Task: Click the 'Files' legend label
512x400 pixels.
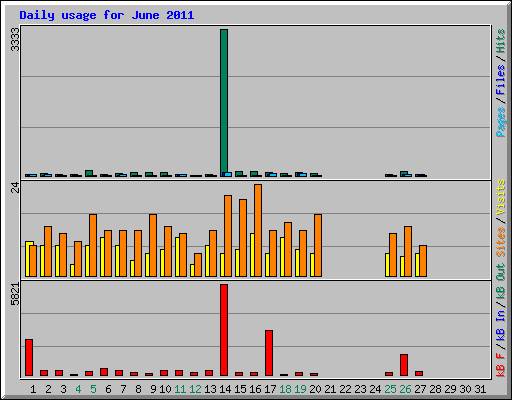Action: [x=500, y=80]
